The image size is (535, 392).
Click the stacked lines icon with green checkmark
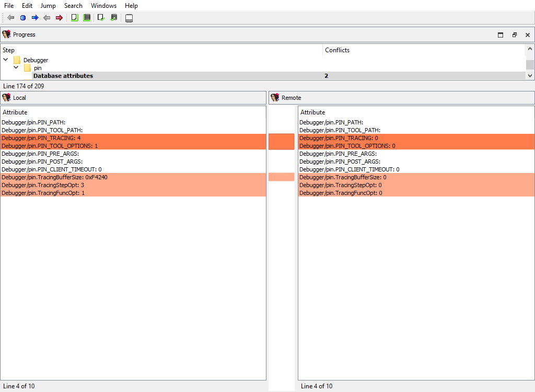click(x=113, y=18)
